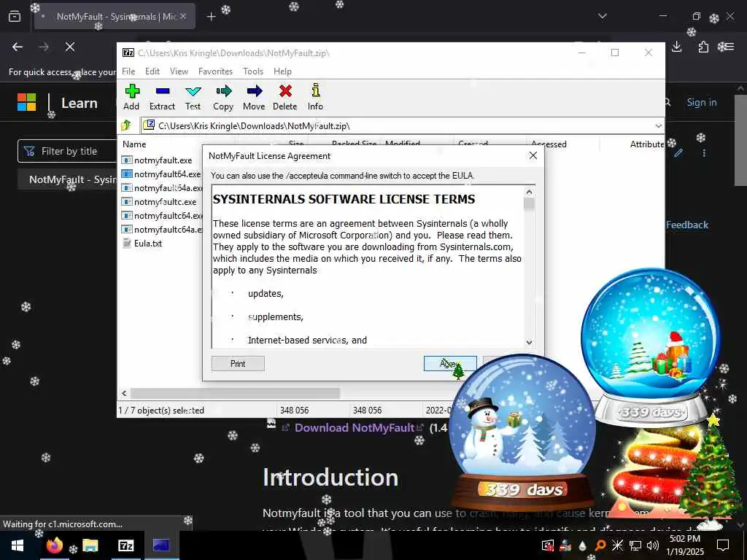The height and width of the screenshot is (560, 747).
Task: Click the Print button in license dialog
Action: (238, 364)
